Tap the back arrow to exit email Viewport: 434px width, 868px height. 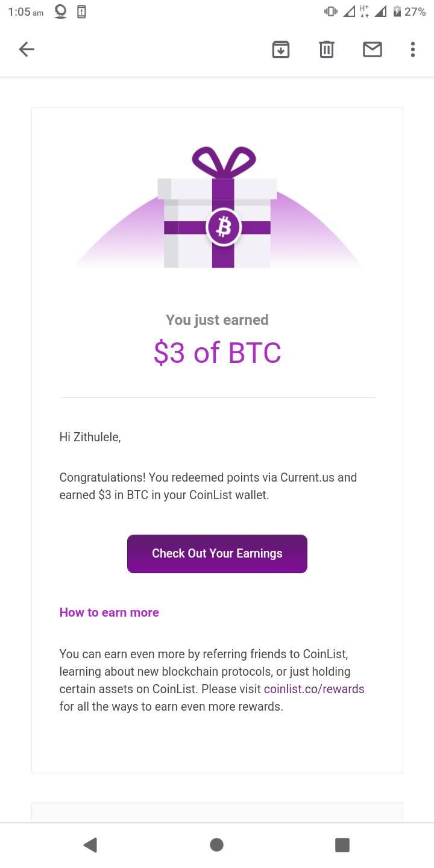coord(27,49)
